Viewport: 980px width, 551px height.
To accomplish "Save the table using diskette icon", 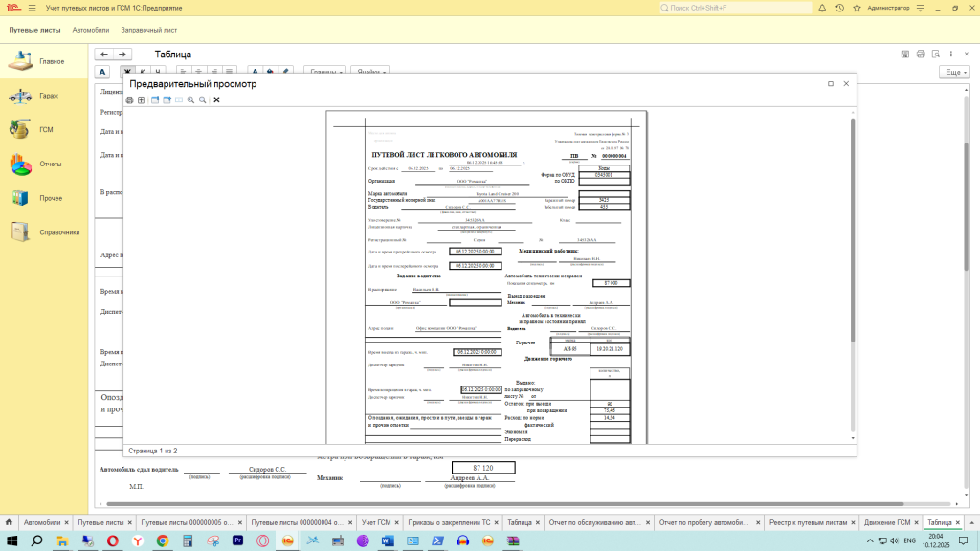I will 905,55.
